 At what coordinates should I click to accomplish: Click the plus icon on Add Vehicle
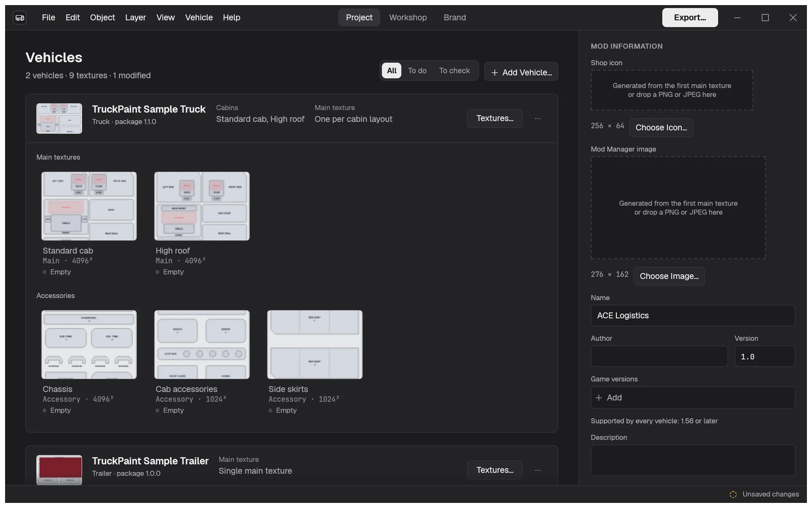tap(494, 73)
